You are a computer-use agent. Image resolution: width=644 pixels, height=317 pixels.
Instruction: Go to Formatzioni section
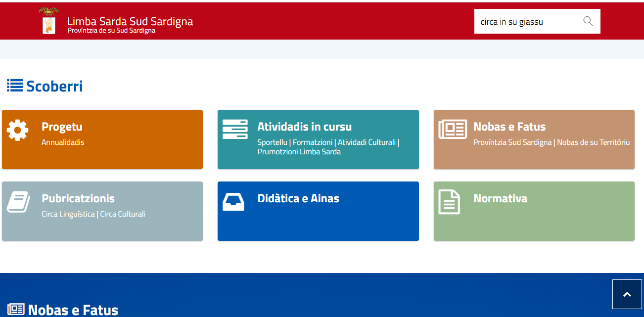click(313, 142)
